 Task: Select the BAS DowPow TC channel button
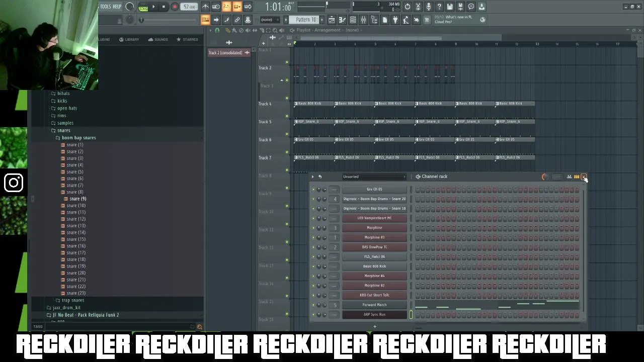pyautogui.click(x=374, y=247)
